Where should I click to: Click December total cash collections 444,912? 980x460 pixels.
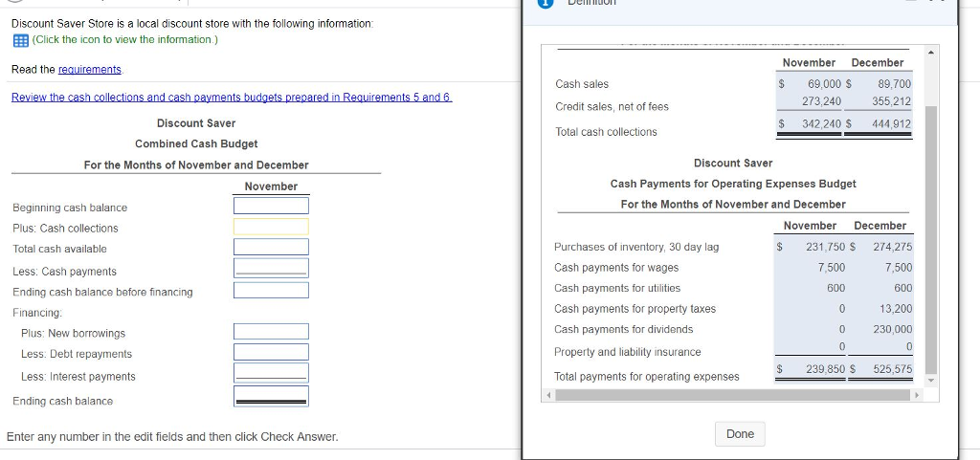click(x=892, y=124)
